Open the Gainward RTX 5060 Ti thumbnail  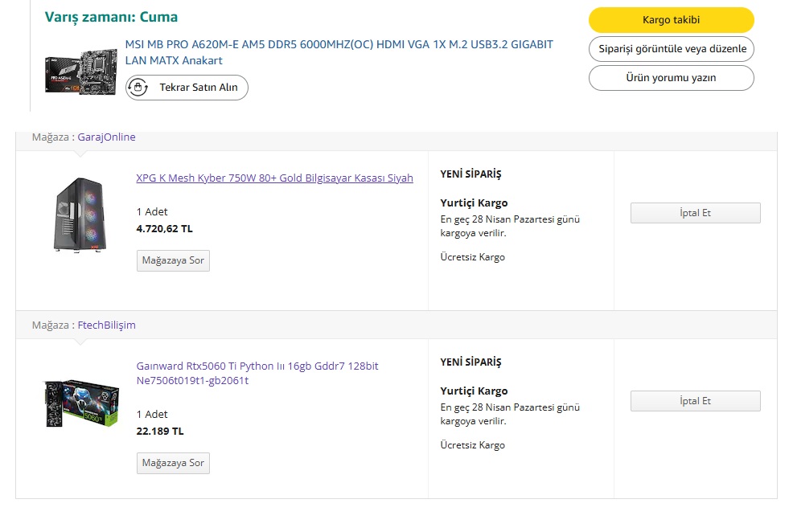[x=81, y=403]
